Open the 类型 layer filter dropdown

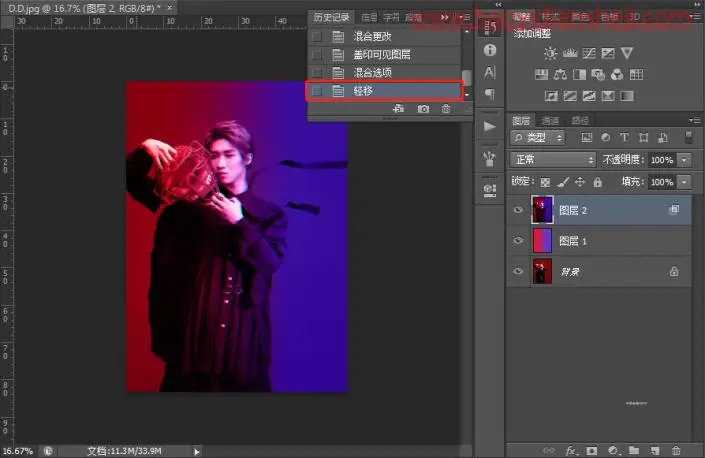click(538, 138)
